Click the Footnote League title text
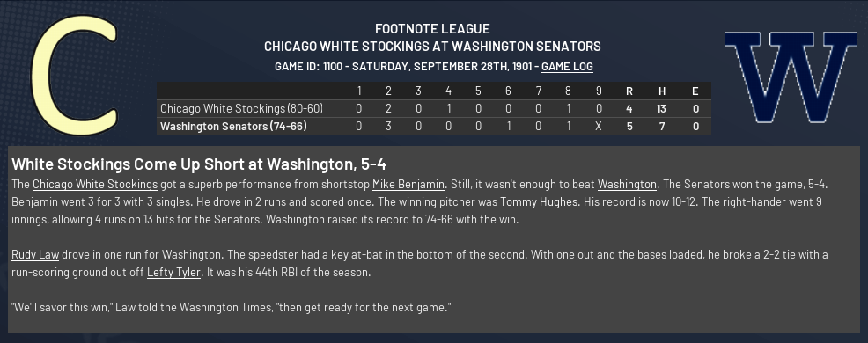Viewport: 868px width, 343px height. point(432,29)
